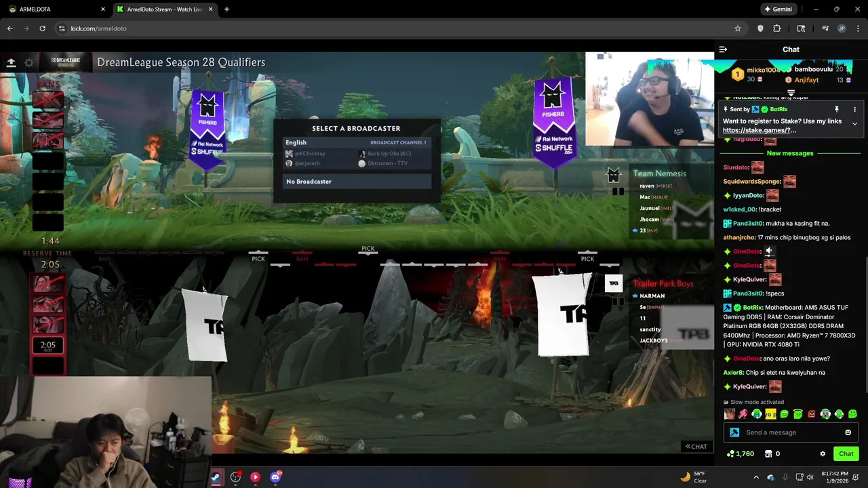Open the chat settings gear
The height and width of the screenshot is (488, 868).
click(x=823, y=453)
